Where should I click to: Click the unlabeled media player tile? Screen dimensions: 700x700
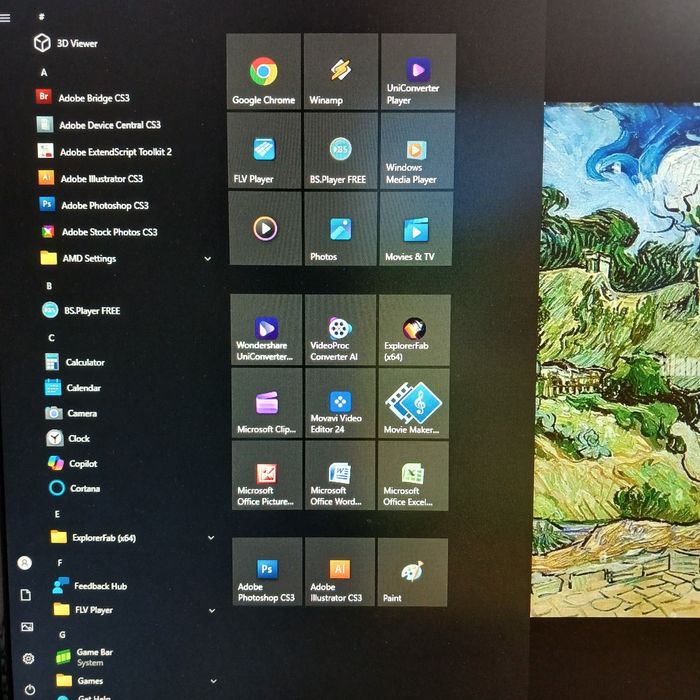(265, 229)
